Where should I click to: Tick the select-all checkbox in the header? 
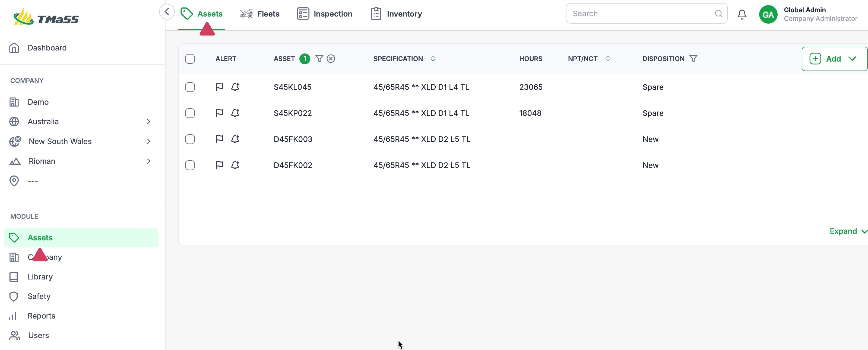[x=190, y=59]
